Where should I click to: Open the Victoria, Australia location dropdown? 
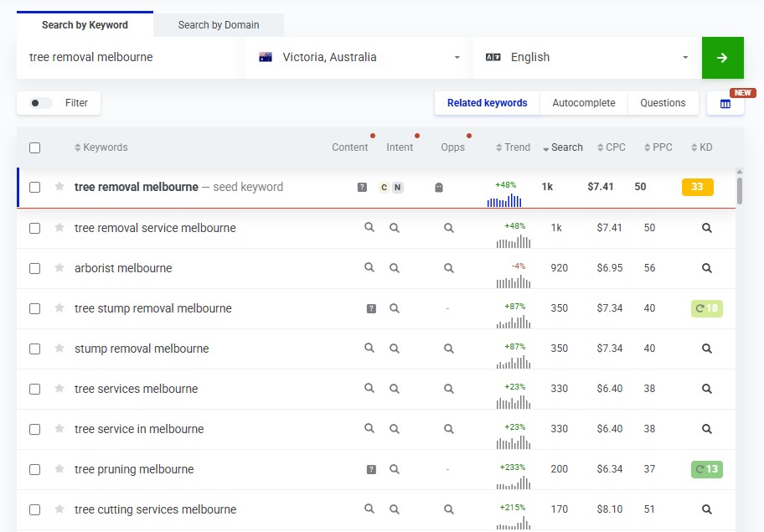pos(359,58)
